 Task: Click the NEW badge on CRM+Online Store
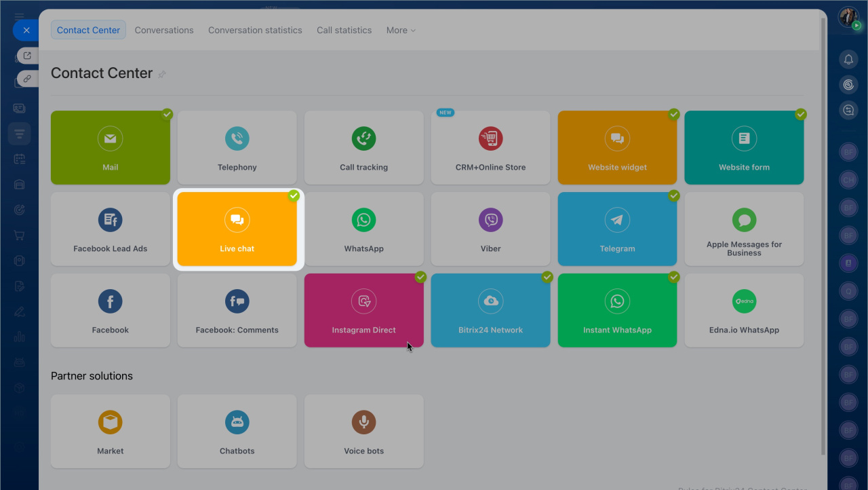445,113
